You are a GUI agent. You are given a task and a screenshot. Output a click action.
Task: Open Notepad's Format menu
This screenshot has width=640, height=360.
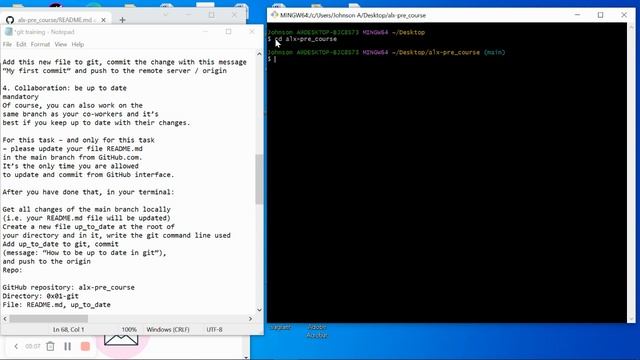(x=40, y=44)
